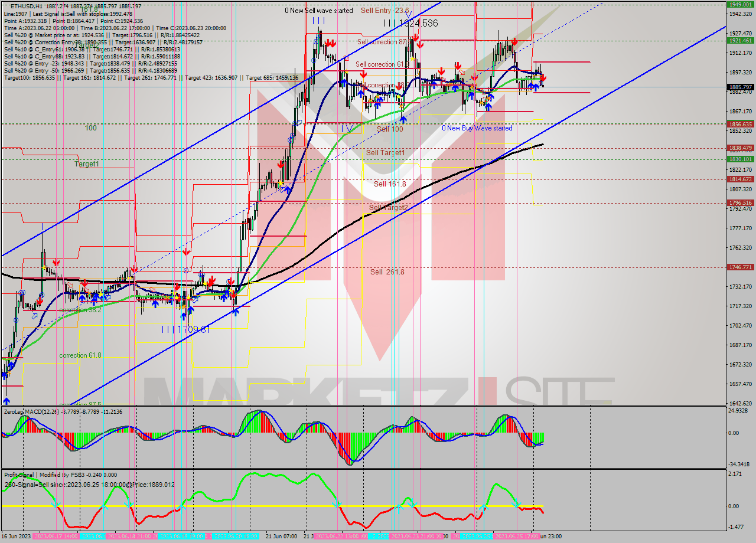This screenshot has width=756, height=543.
Task: Click the 1746.771 red price tag
Action: [x=740, y=267]
